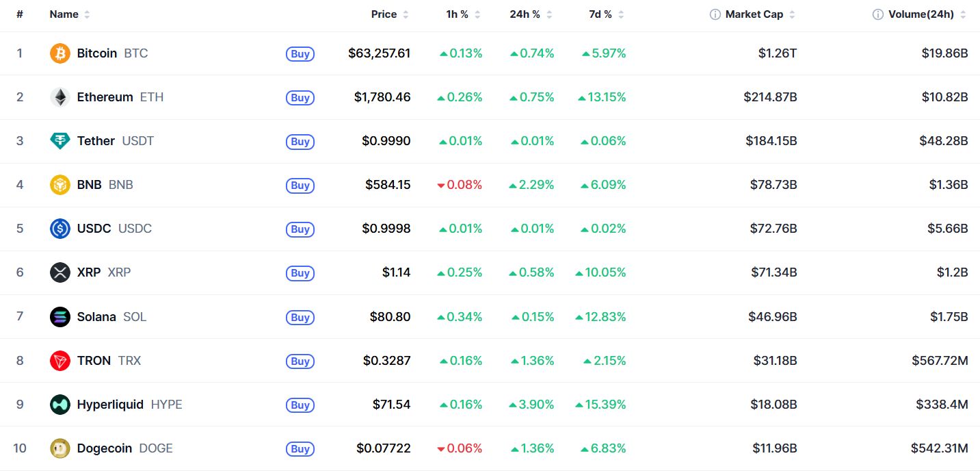Click the # rank column header
This screenshot has width=980, height=471.
tap(20, 14)
